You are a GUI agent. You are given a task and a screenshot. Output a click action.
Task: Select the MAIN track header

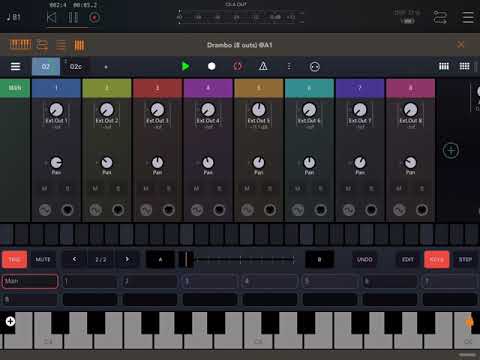point(15,88)
